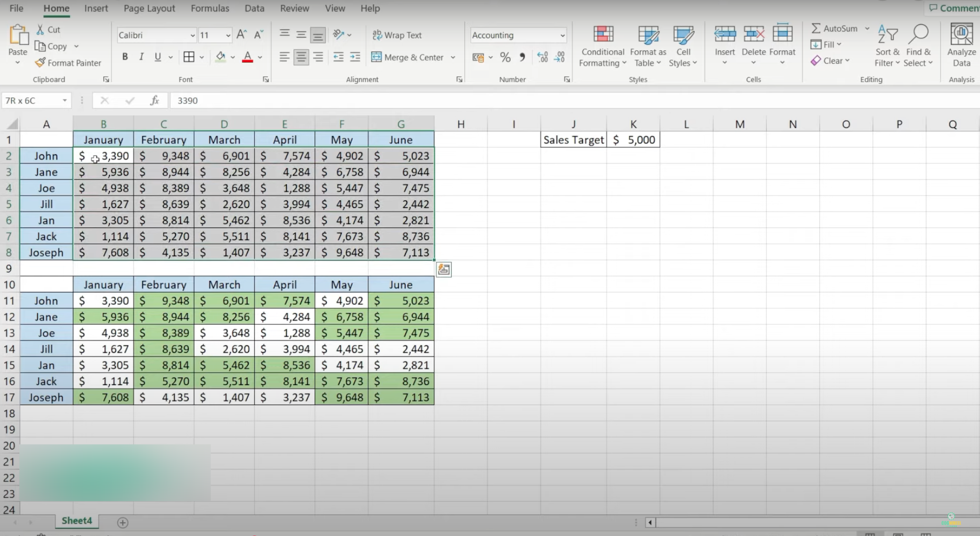This screenshot has height=536, width=980.
Task: Select the Sales Target value cell K1
Action: click(x=633, y=140)
